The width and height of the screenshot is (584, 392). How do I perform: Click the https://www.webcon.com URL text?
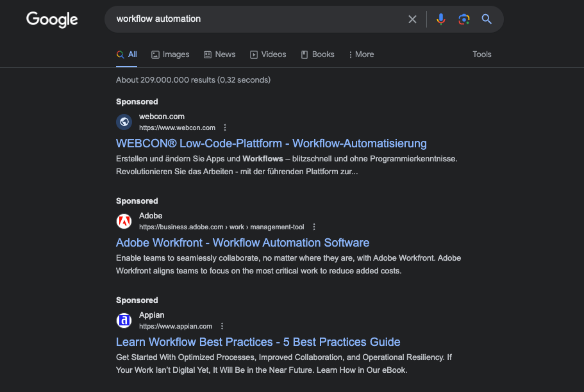point(178,127)
